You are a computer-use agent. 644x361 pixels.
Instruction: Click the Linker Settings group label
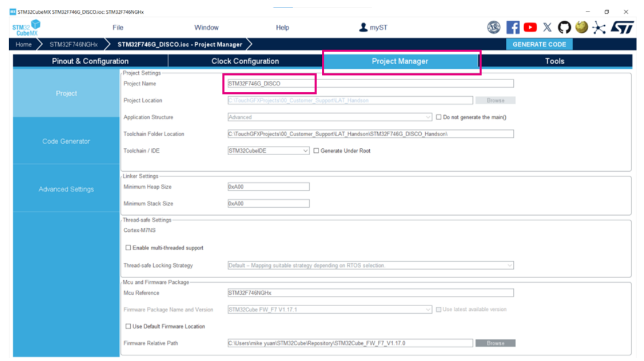141,176
